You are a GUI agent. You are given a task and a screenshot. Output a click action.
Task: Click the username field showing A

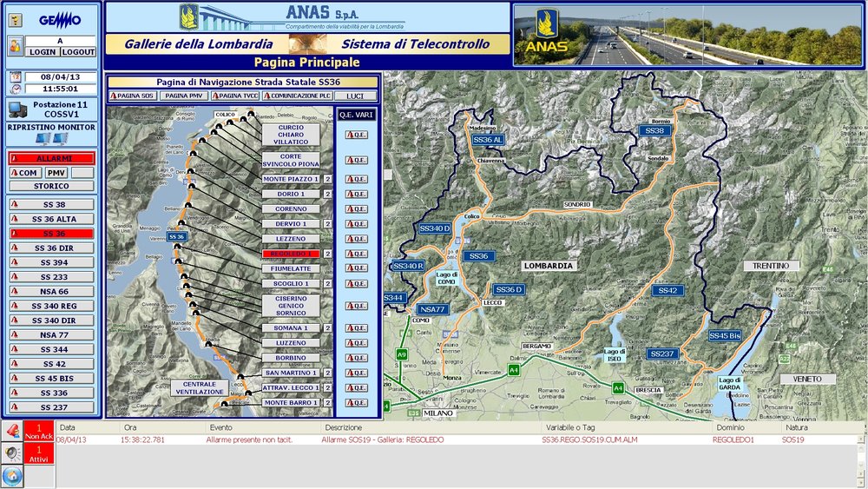[x=61, y=41]
